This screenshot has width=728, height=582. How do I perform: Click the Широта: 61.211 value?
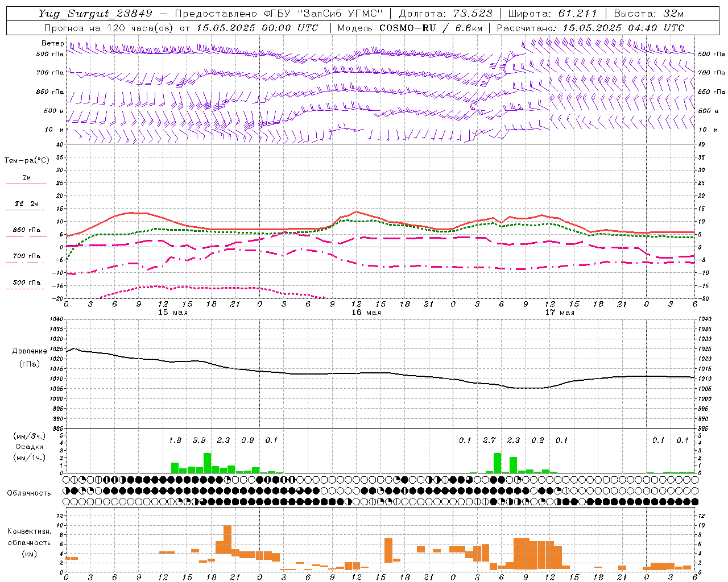coord(552,14)
